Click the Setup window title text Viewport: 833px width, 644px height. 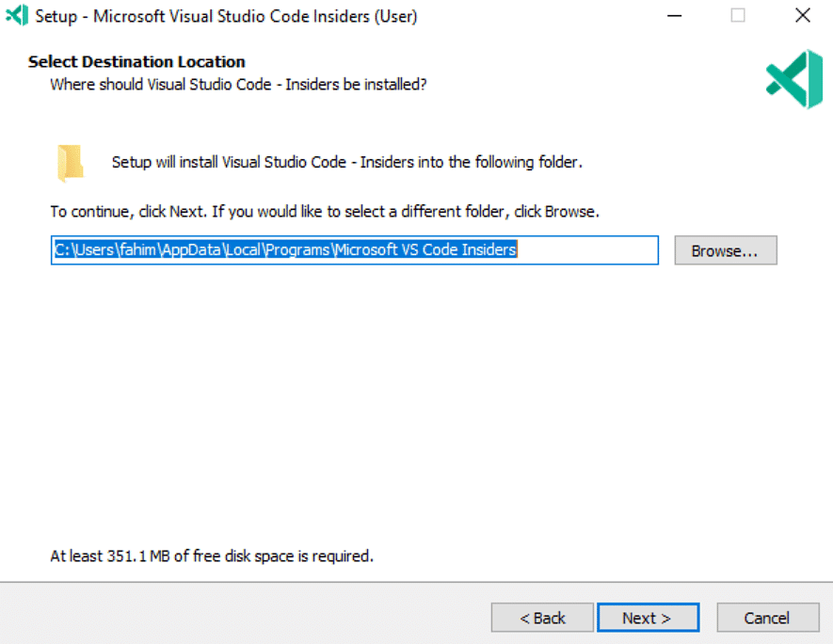pyautogui.click(x=226, y=16)
